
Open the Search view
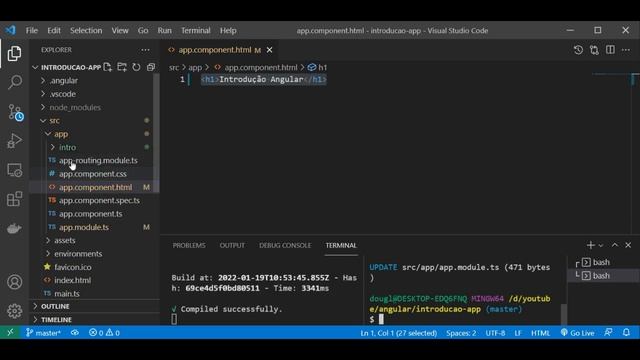[x=14, y=82]
